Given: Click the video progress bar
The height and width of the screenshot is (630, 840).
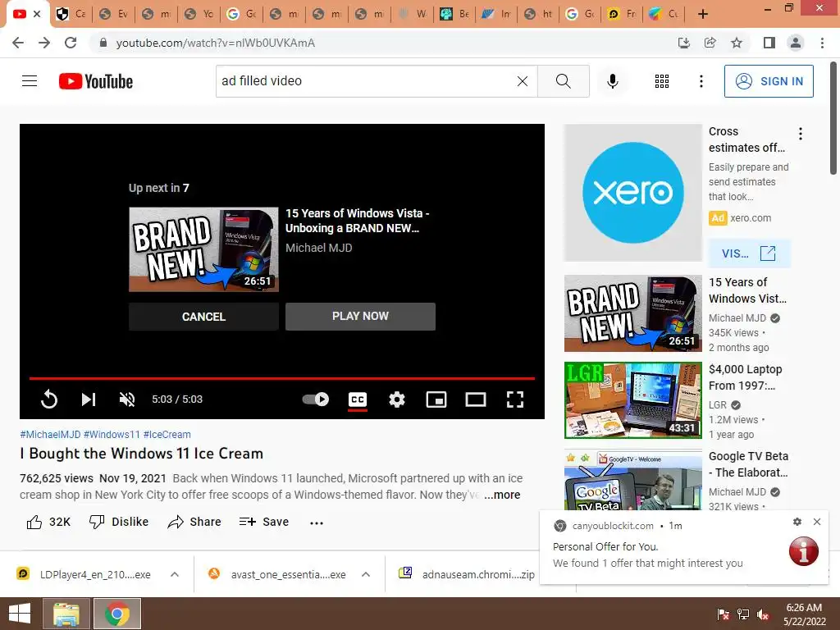Looking at the screenshot, I should pyautogui.click(x=282, y=378).
